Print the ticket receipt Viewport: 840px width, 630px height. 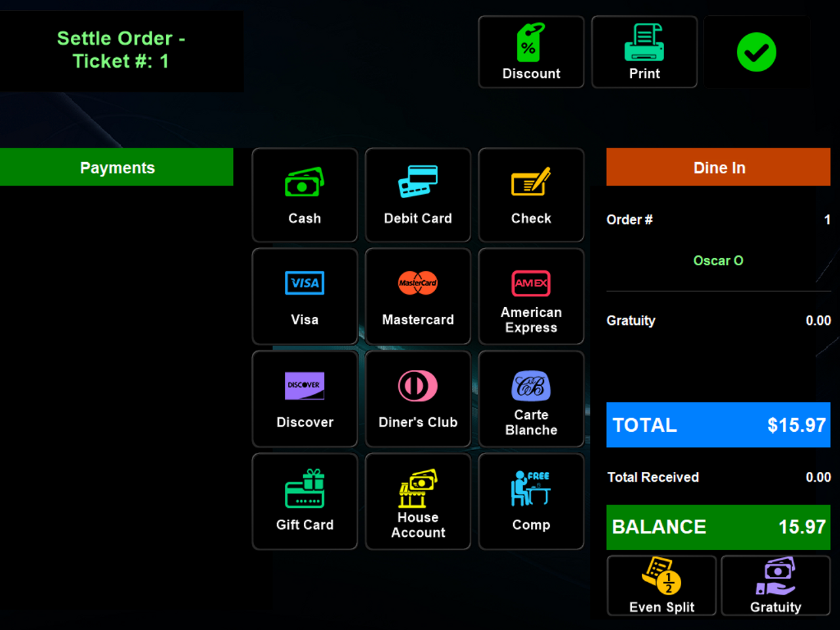pos(644,52)
